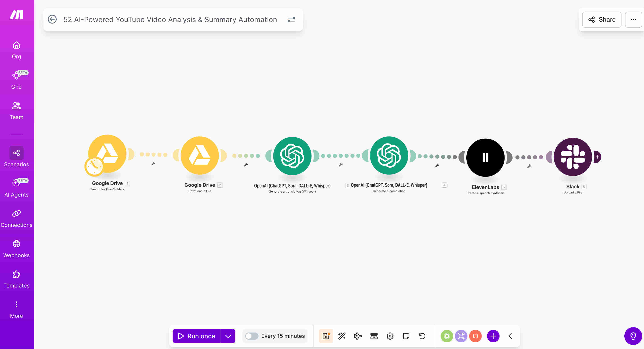The width and height of the screenshot is (644, 349).
Task: Open scenario settings sliders icon beside title
Action: coord(291,19)
